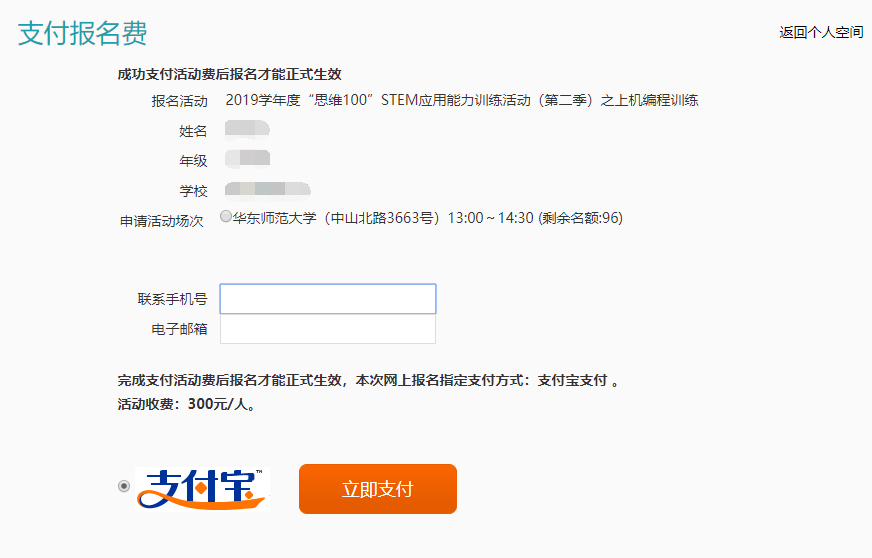Click the 13:00～14:30 session time text
The height and width of the screenshot is (558, 872).
coord(490,218)
